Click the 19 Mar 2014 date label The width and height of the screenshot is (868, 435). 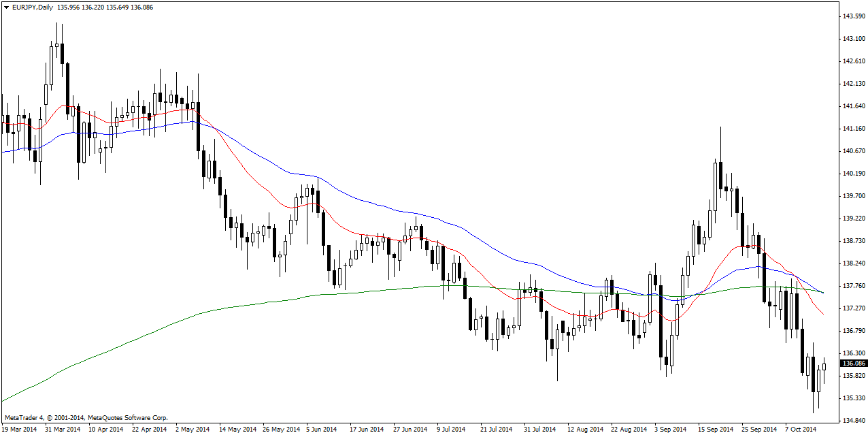pyautogui.click(x=20, y=430)
